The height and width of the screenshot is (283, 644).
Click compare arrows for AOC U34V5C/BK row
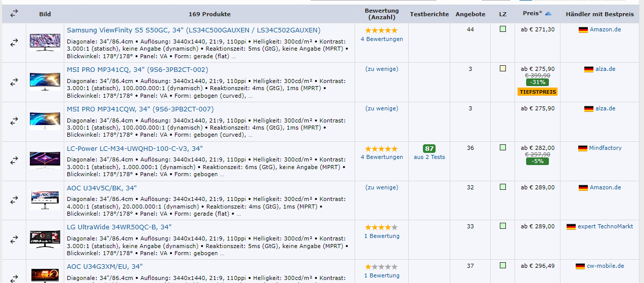[x=14, y=200]
